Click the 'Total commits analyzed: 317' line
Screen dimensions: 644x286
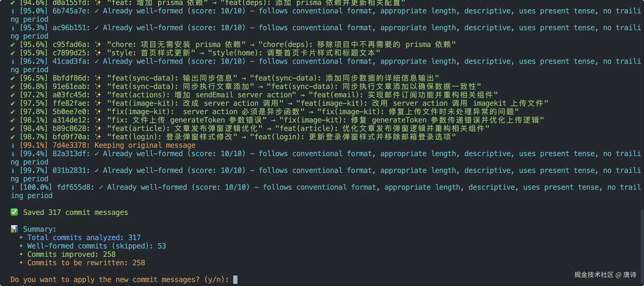84,237
